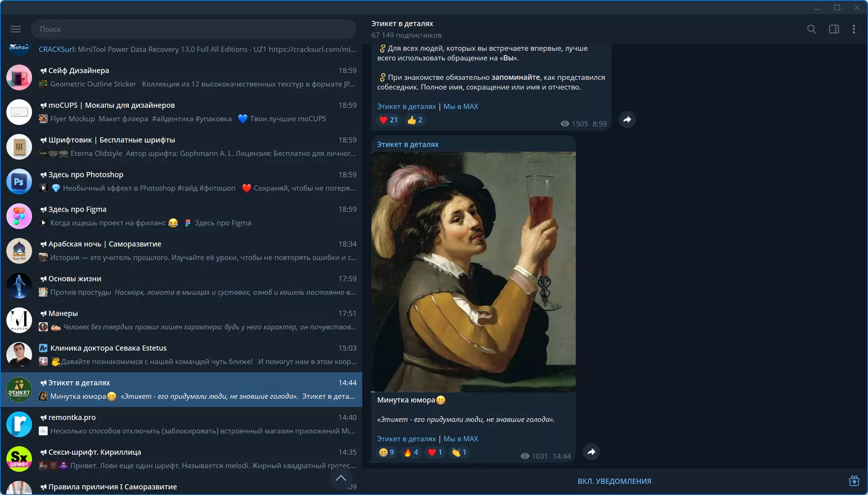Open Основы жизни chat
This screenshot has height=495, width=868.
[x=181, y=285]
